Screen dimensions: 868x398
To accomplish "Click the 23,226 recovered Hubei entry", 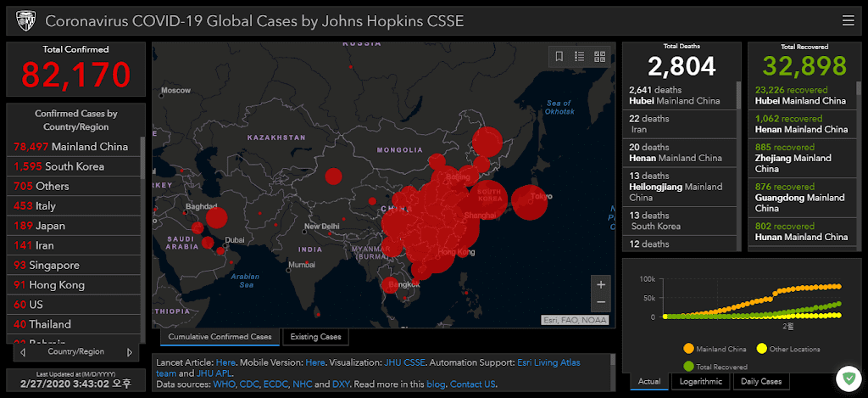I will point(802,95).
